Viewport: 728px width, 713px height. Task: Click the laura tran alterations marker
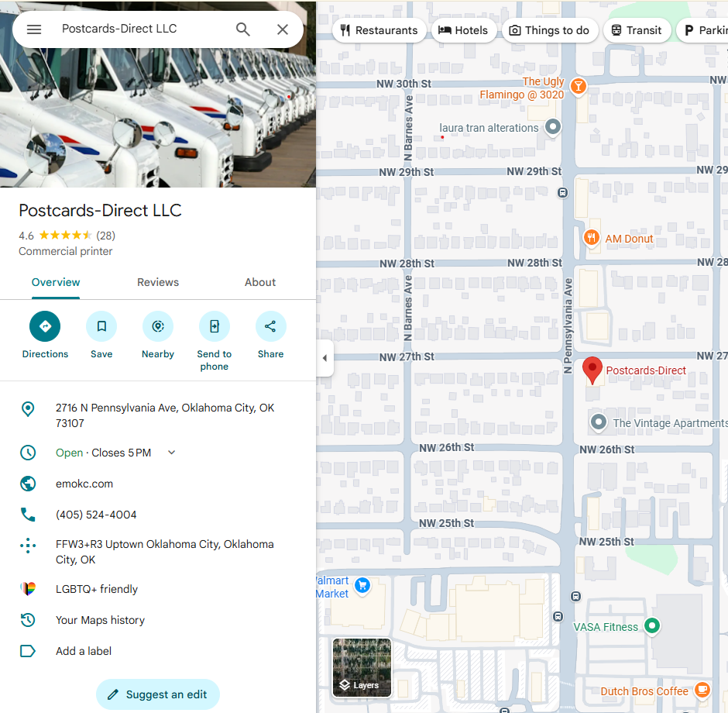552,127
